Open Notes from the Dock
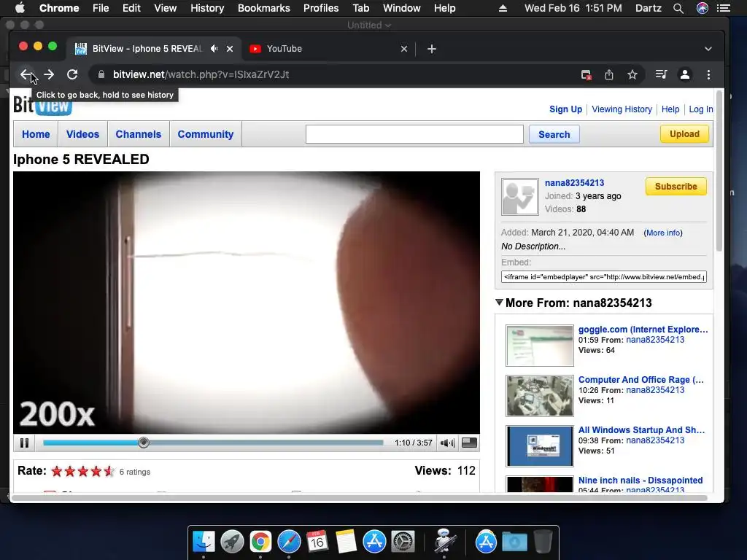The image size is (747, 560). tap(346, 542)
